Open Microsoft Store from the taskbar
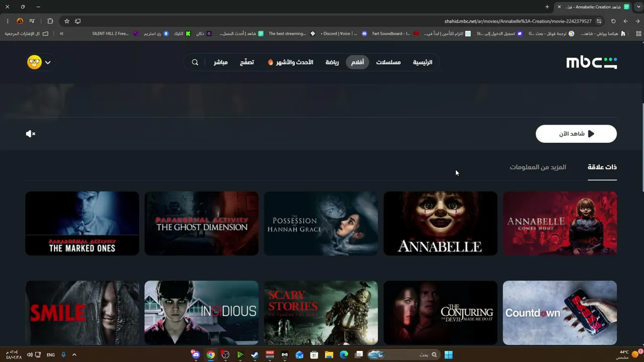This screenshot has width=644, height=362. click(314, 355)
